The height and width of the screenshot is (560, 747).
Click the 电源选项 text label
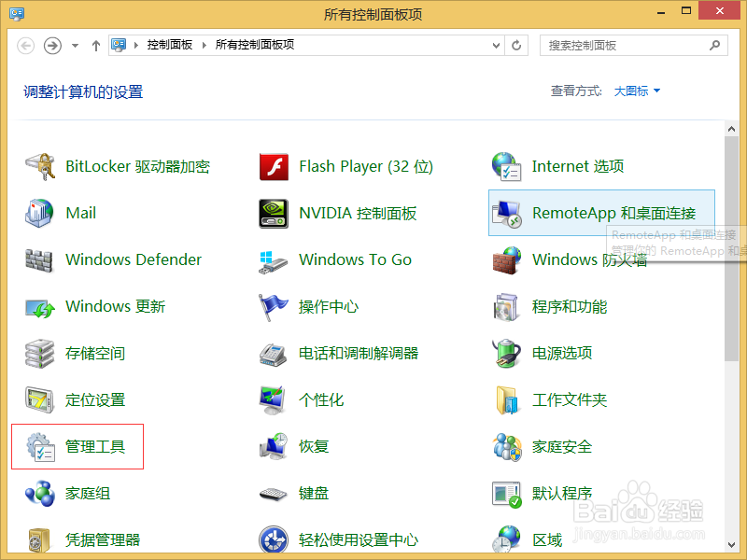tap(562, 354)
